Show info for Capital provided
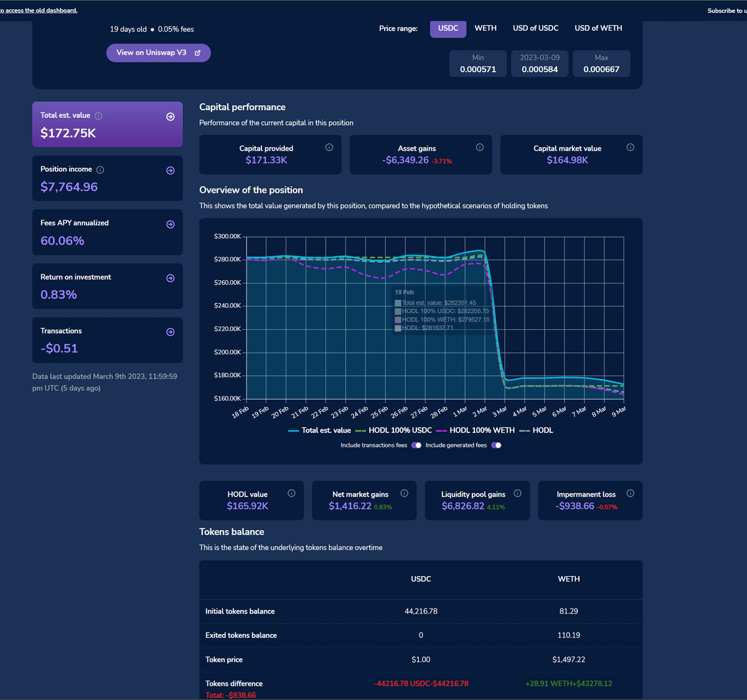Screen dimensions: 747x700 pyautogui.click(x=329, y=147)
